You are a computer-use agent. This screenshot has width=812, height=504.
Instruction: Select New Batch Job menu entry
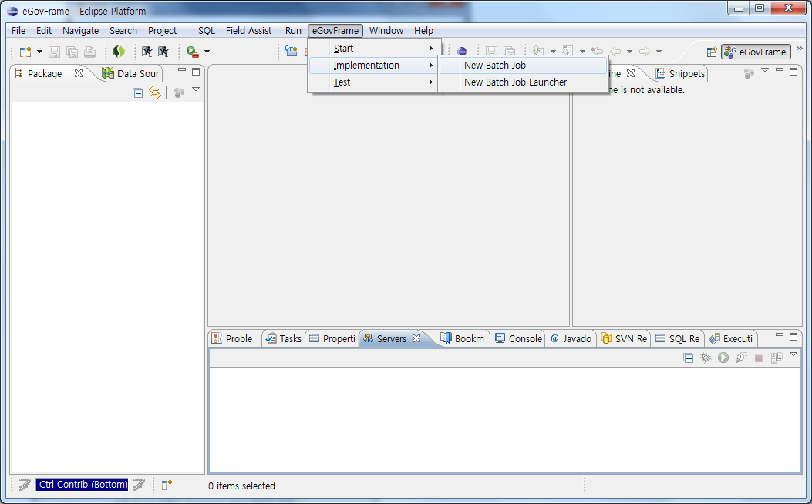click(495, 66)
